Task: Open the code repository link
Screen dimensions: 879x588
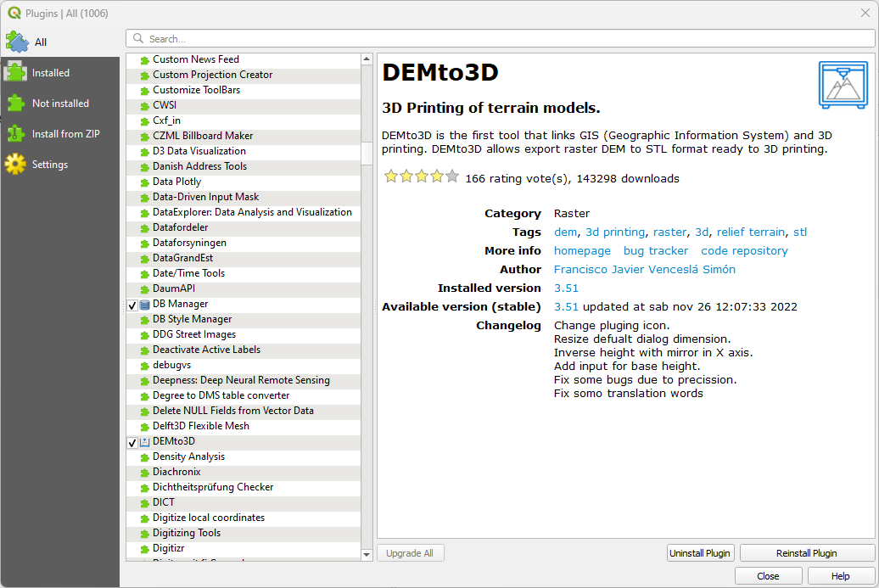Action: [744, 250]
